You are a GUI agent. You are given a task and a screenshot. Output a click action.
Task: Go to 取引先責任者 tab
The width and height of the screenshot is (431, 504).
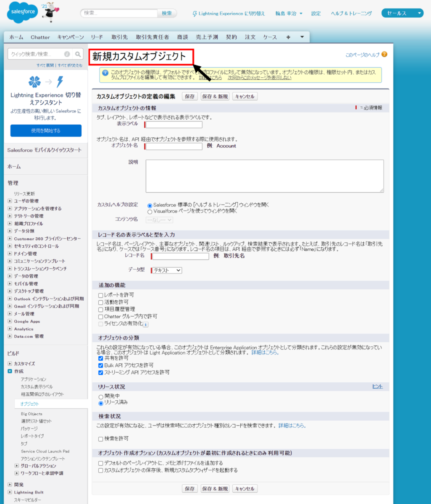(x=152, y=37)
